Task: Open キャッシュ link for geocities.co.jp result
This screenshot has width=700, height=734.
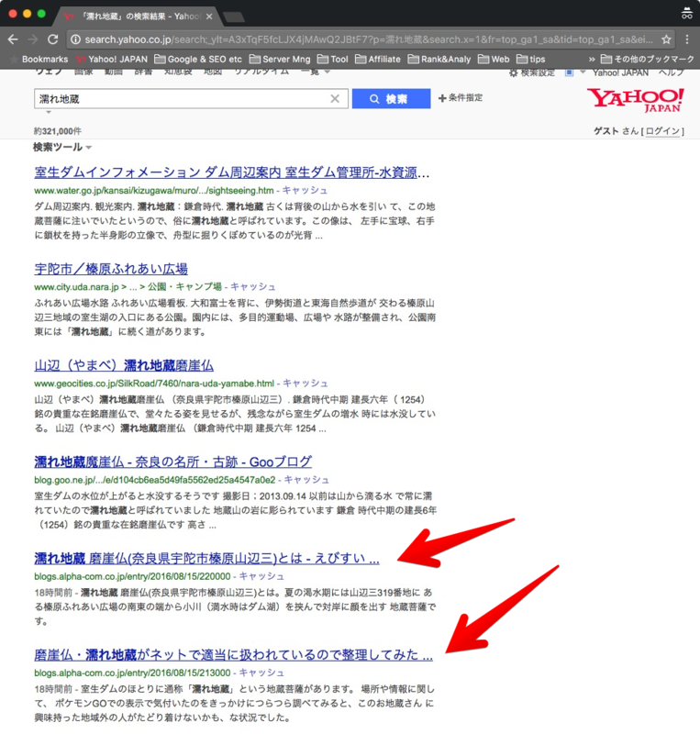Action: (x=306, y=384)
